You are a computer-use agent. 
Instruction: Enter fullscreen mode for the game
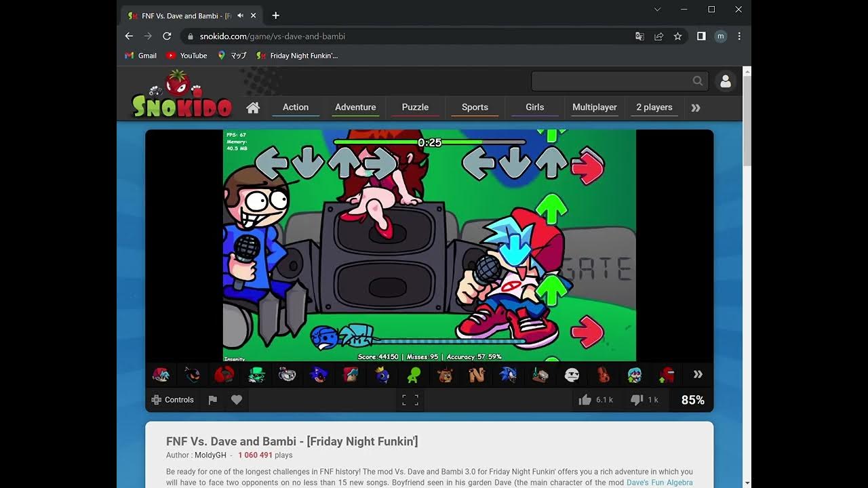point(410,400)
